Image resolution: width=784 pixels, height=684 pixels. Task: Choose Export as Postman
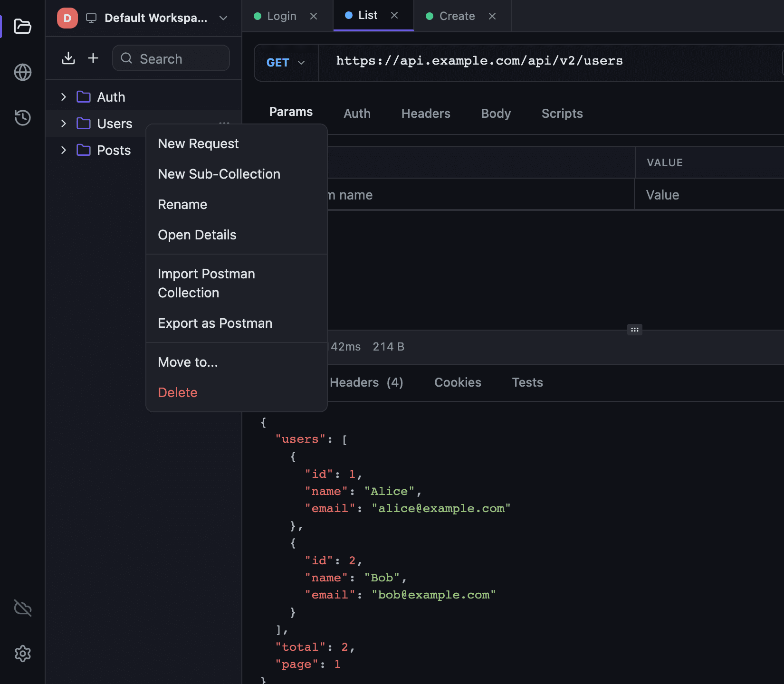click(237, 323)
